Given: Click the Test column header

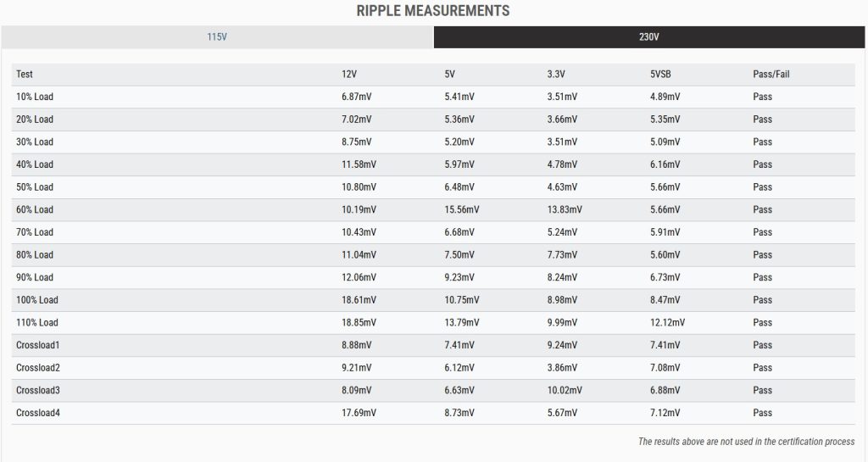Looking at the screenshot, I should pyautogui.click(x=25, y=75).
